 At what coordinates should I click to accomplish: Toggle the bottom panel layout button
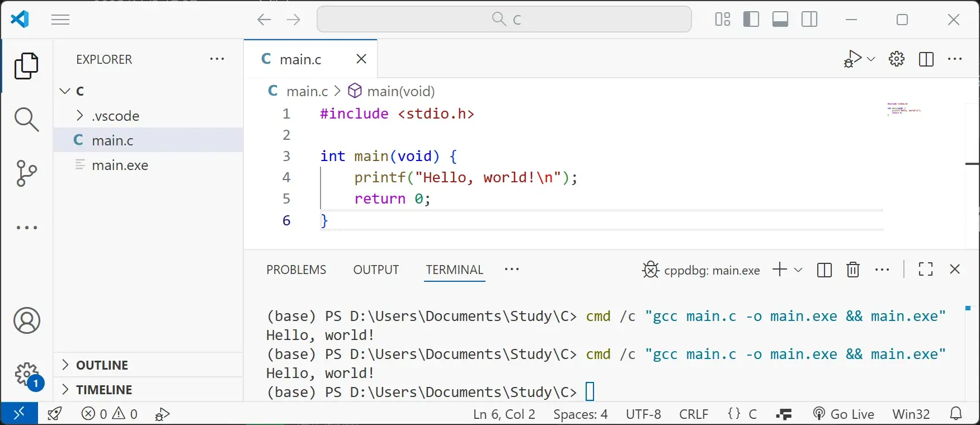pyautogui.click(x=780, y=20)
